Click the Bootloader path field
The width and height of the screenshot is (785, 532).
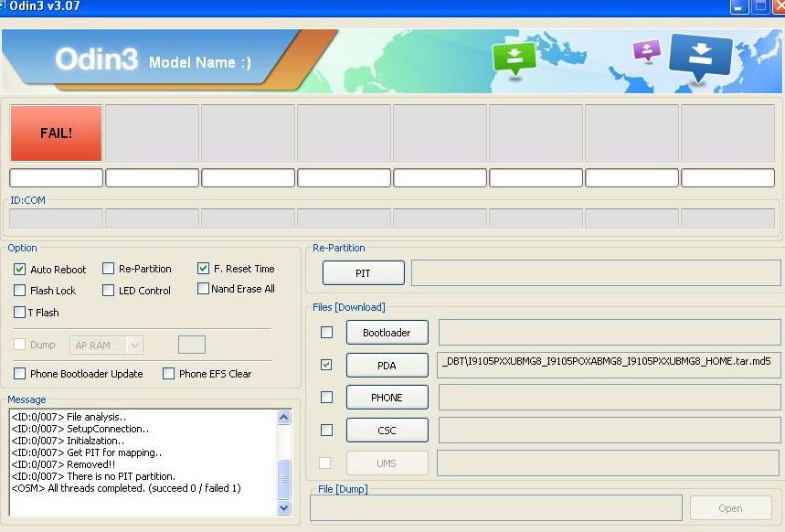pyautogui.click(x=610, y=332)
